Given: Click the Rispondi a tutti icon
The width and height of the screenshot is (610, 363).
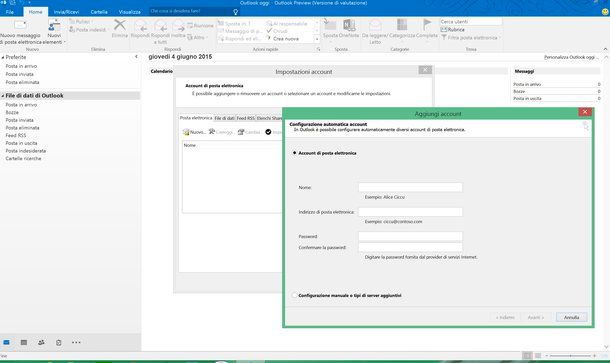Looking at the screenshot, I should [160, 26].
